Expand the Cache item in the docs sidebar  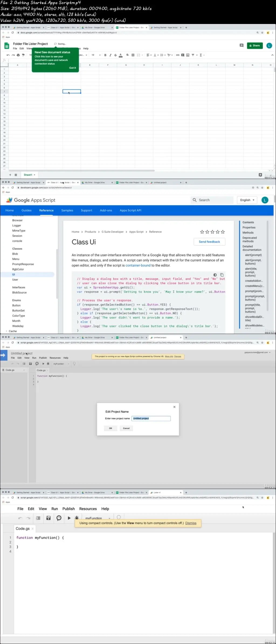pos(6,331)
